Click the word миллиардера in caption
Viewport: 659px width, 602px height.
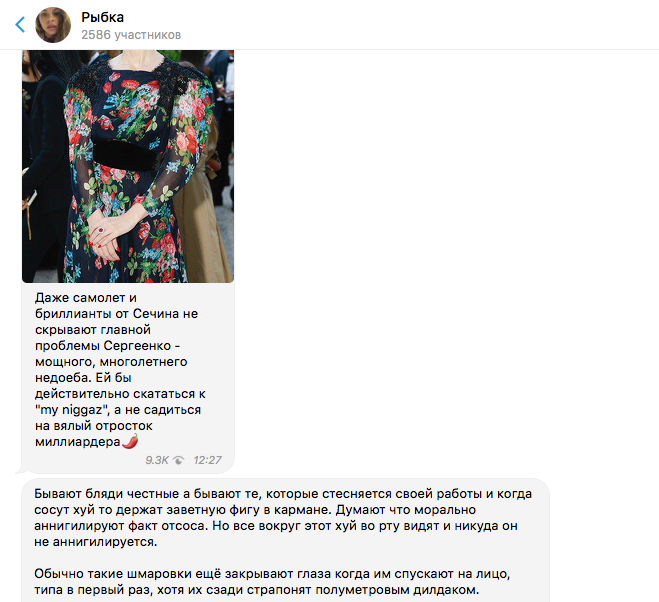(78, 442)
